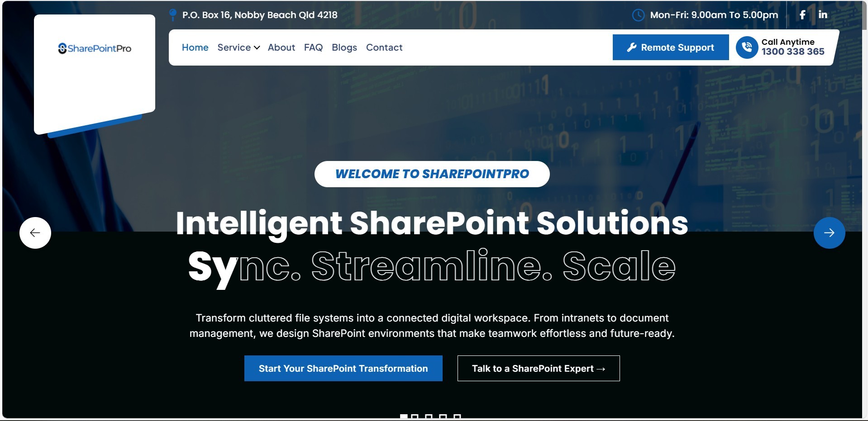The width and height of the screenshot is (868, 421).
Task: Click the clock icon beside business hours
Action: point(638,15)
